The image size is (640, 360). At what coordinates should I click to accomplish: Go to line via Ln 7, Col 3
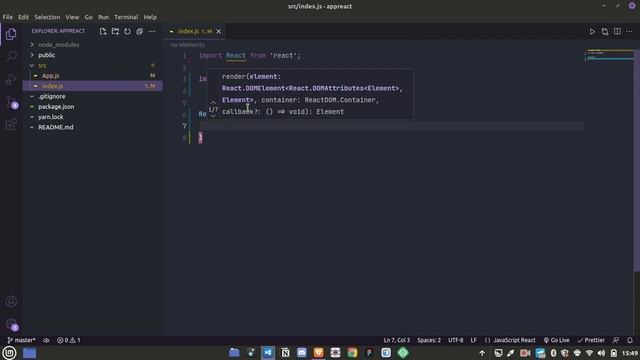click(397, 340)
